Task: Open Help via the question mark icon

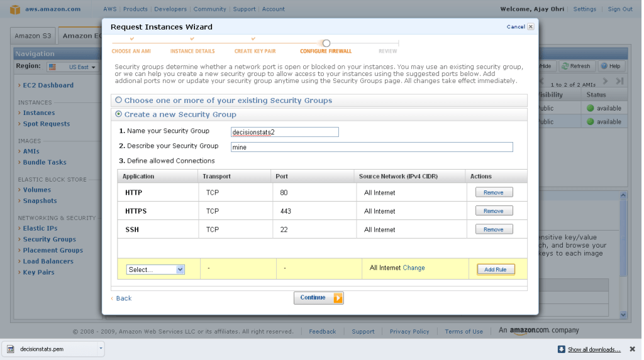Action: (x=604, y=66)
